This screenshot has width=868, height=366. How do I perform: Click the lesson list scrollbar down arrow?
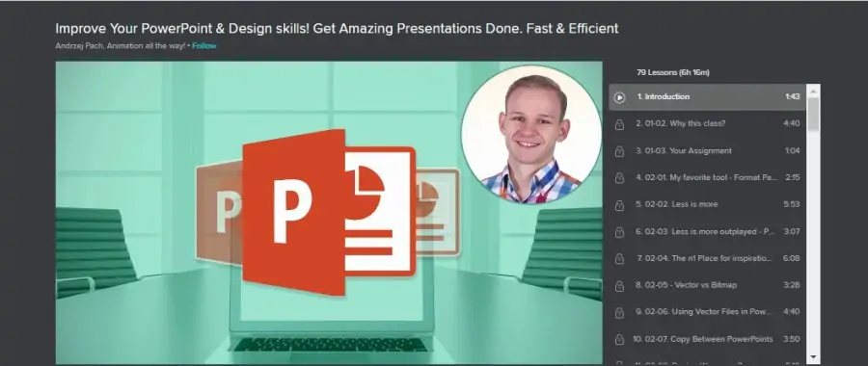tap(813, 356)
